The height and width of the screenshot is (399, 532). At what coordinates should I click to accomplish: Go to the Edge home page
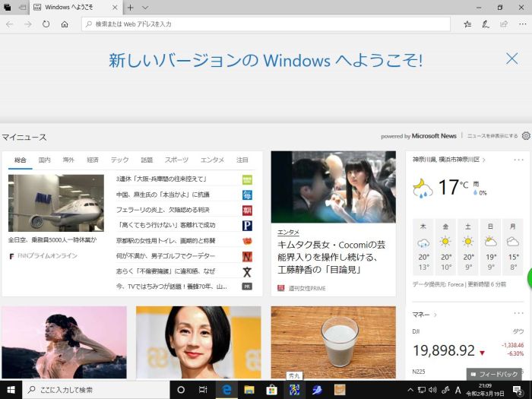point(65,24)
